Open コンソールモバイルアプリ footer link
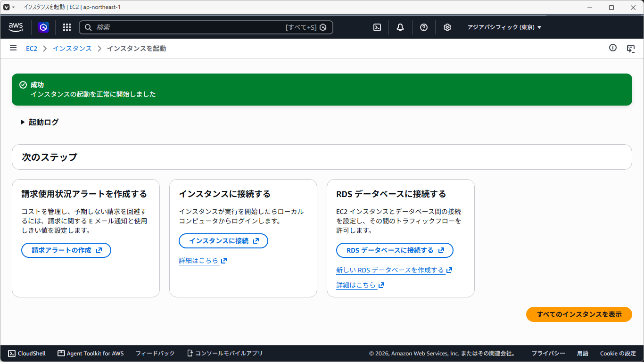644x362 pixels. [x=225, y=354]
